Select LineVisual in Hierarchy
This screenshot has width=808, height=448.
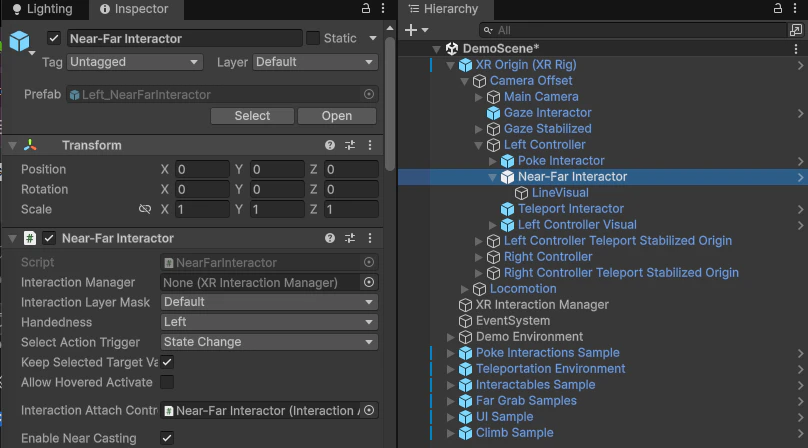[x=560, y=193]
